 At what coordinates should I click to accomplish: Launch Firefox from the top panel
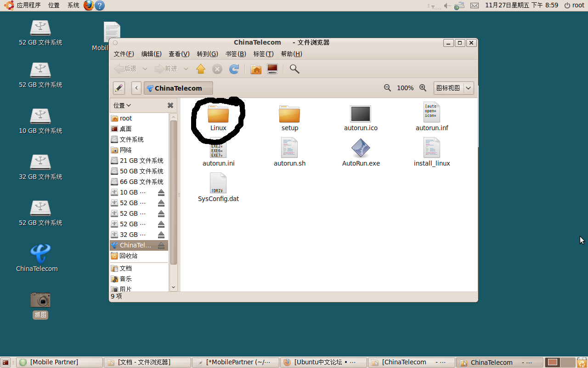click(x=89, y=6)
